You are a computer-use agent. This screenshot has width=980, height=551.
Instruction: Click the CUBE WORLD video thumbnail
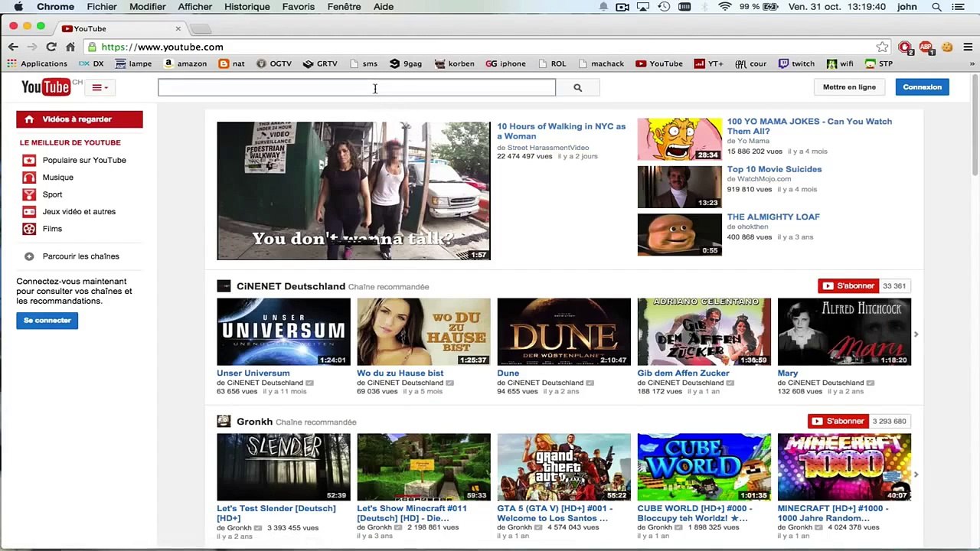point(704,468)
